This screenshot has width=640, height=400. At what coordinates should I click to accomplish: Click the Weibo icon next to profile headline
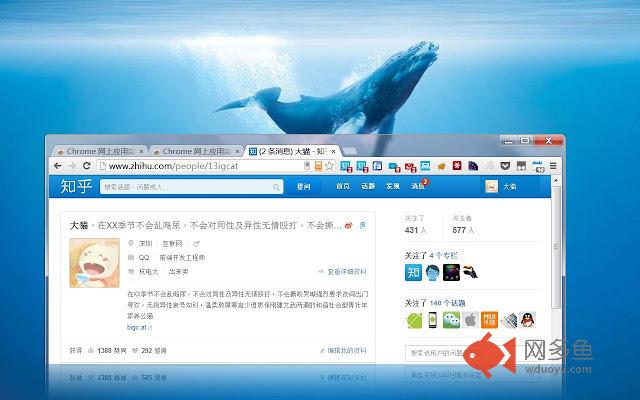tap(348, 225)
